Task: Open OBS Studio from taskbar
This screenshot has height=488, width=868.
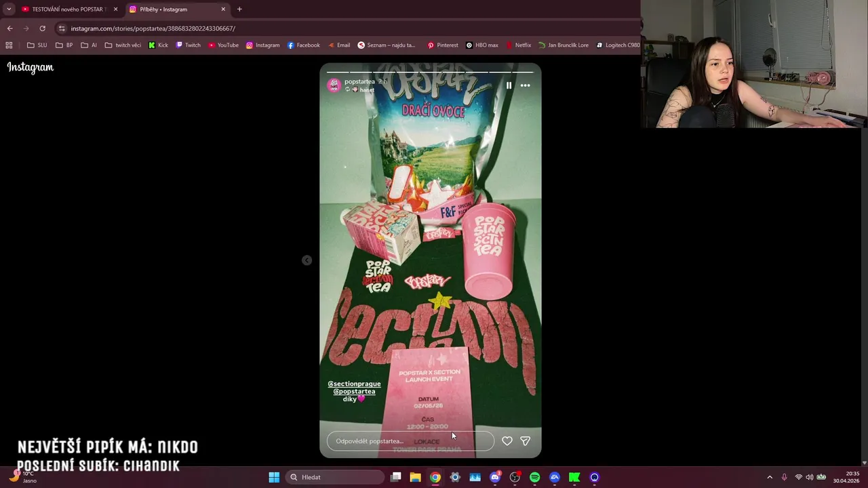Action: click(x=515, y=477)
